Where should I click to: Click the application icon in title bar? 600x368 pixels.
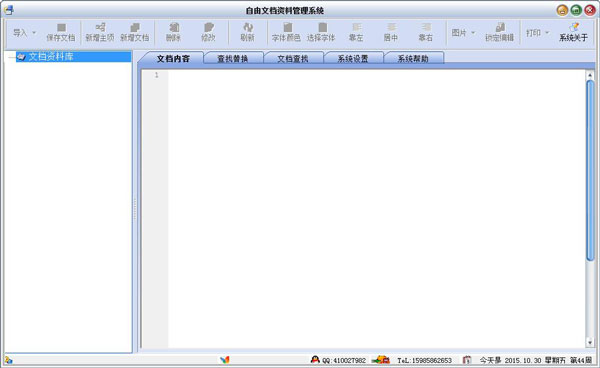(x=8, y=10)
